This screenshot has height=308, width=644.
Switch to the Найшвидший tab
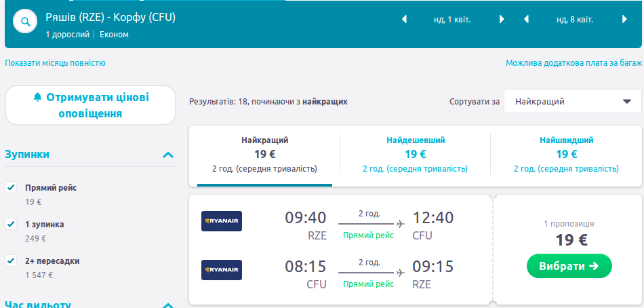point(566,154)
